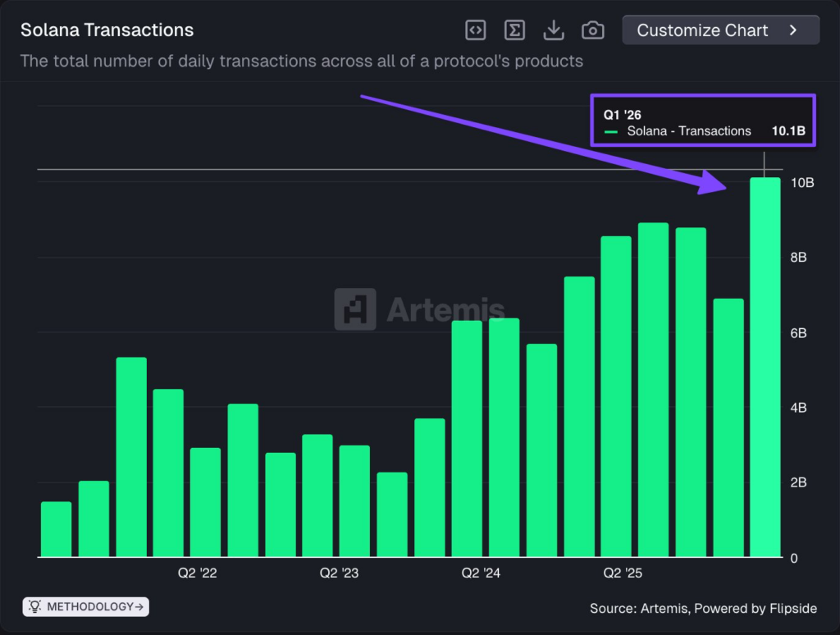Click the 10B gridline marker on the axis
The height and width of the screenshot is (635, 840).
pos(803,183)
